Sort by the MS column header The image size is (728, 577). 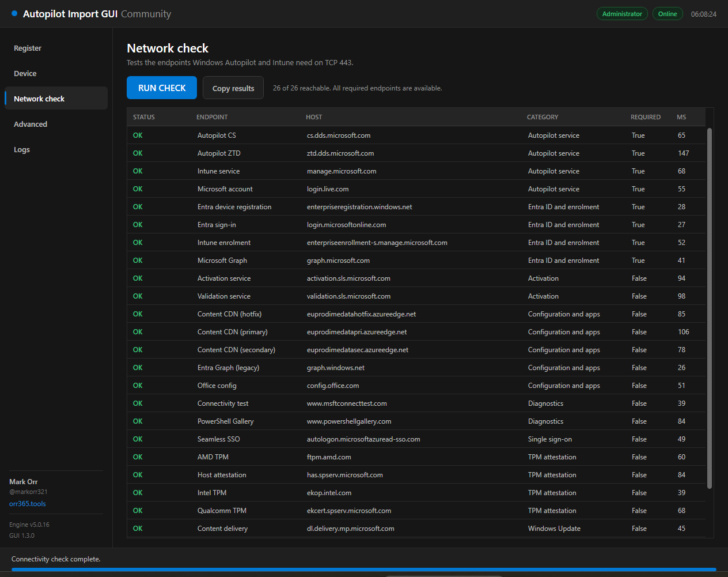point(681,117)
